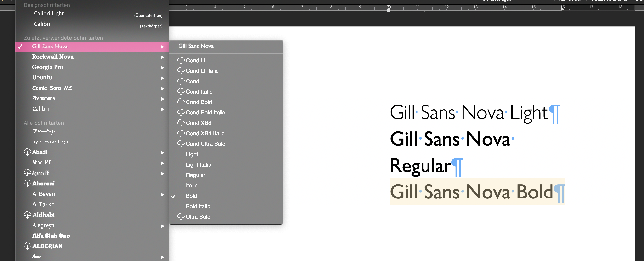
Task: Choose the checked Bold style
Action: (226, 196)
